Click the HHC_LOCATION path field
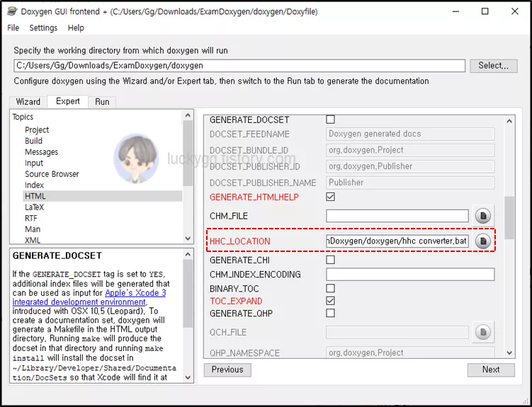 397,241
